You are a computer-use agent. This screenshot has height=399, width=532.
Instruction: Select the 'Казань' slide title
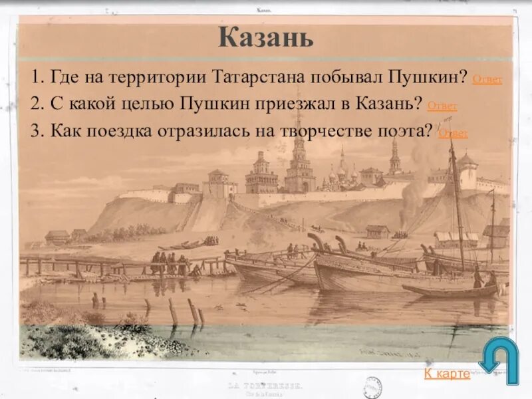point(265,37)
